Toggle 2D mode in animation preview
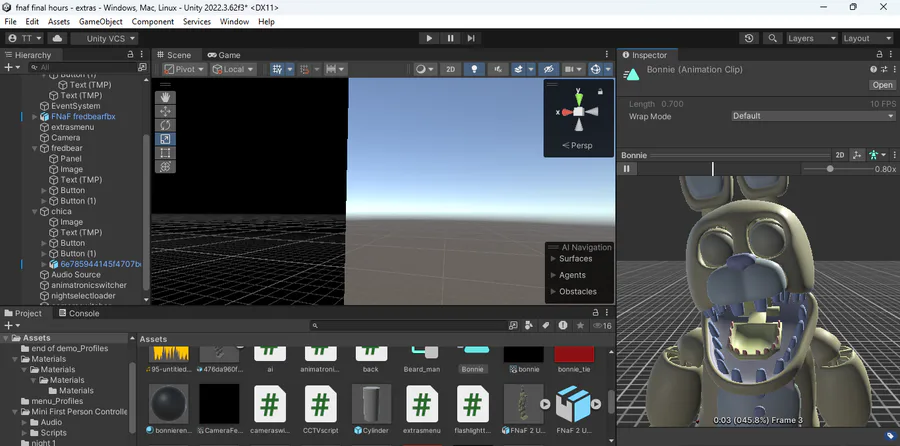The image size is (900, 446). point(840,155)
